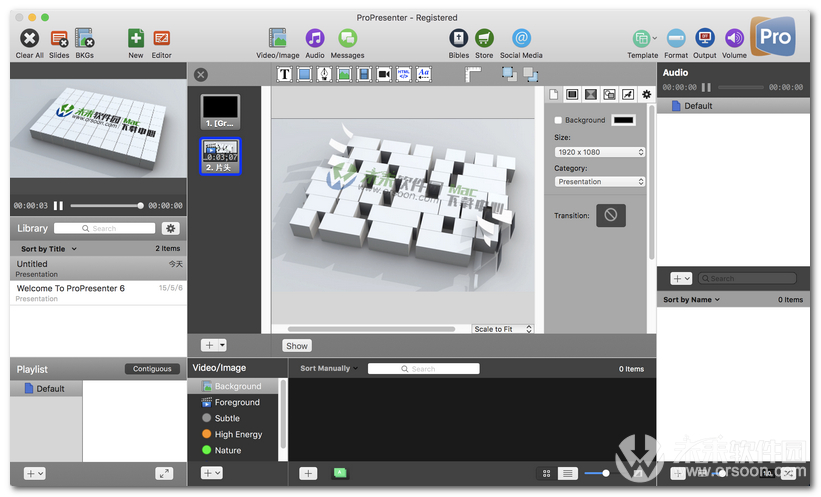Select the Foreground media category

click(236, 402)
